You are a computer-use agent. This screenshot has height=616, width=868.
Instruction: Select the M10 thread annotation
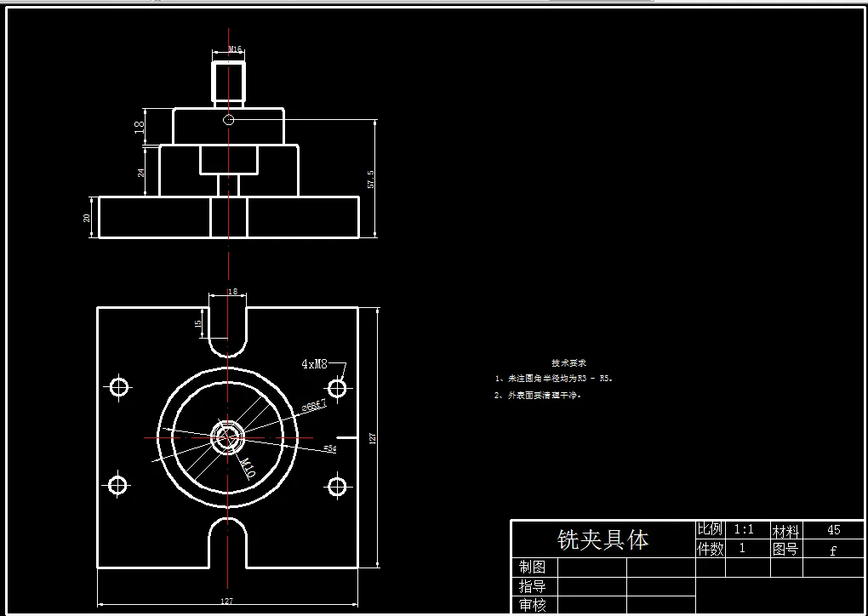pyautogui.click(x=248, y=465)
